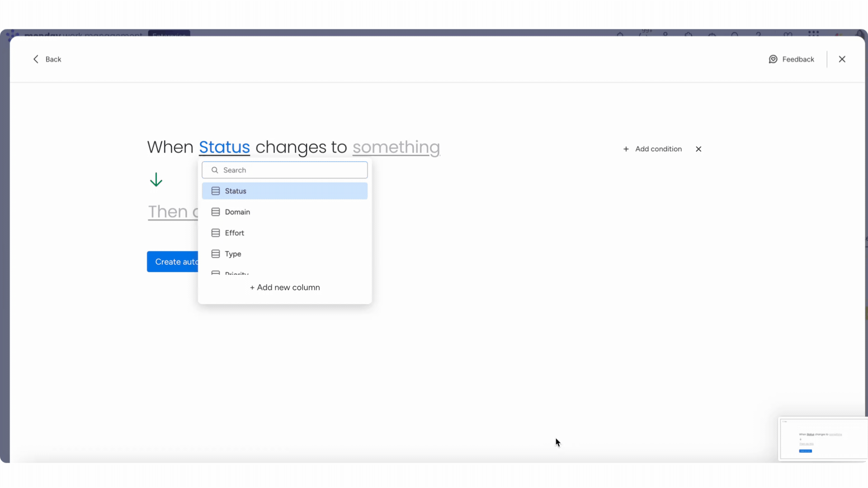Click the preview thumbnail in bottom-right corner
The height and width of the screenshot is (488, 868).
823,439
